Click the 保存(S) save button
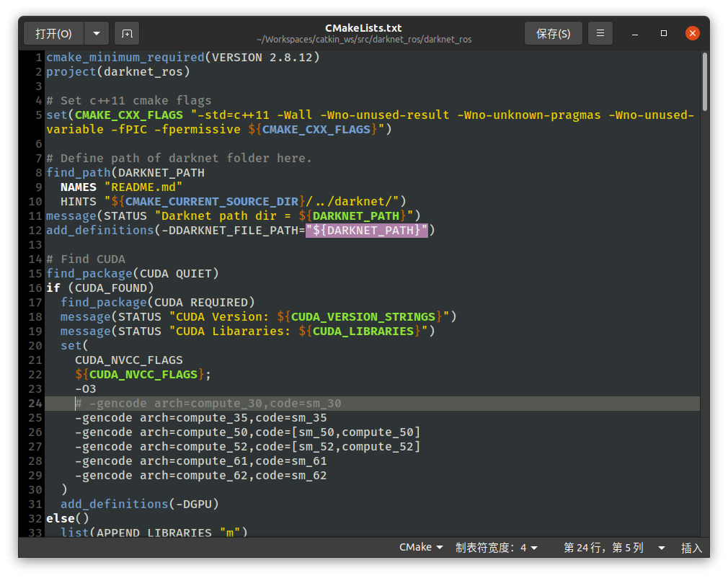 (553, 33)
